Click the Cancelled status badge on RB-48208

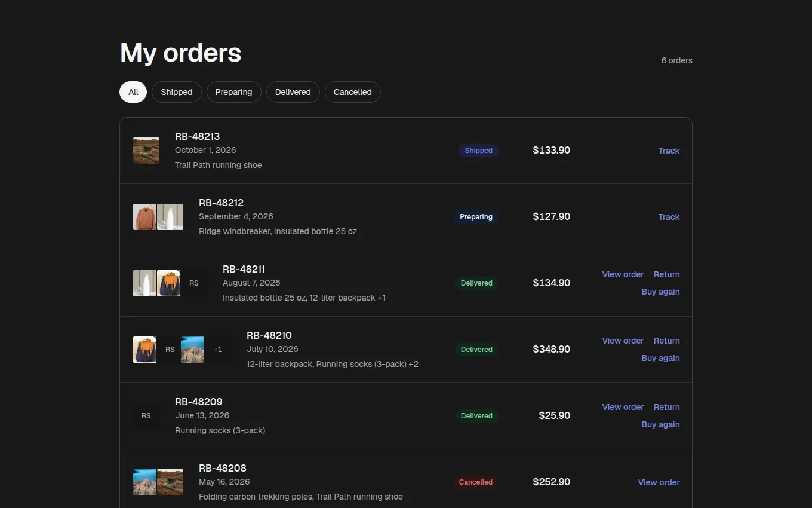[x=476, y=482]
